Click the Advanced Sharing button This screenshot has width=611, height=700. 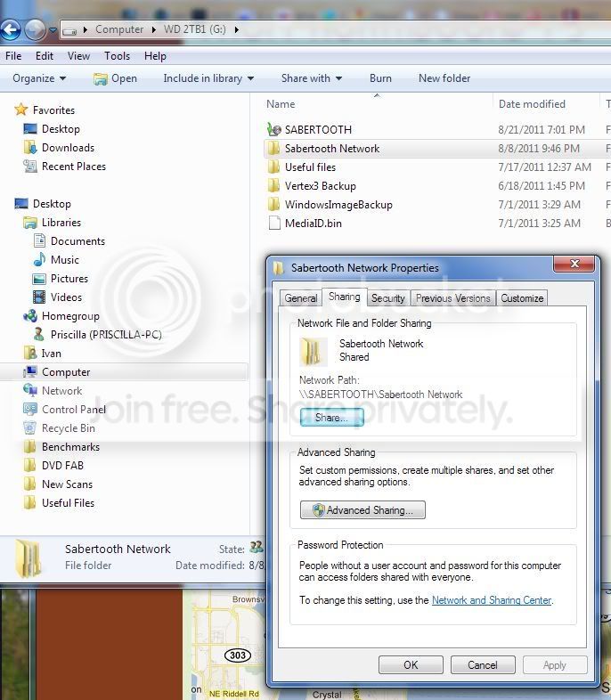coord(363,509)
